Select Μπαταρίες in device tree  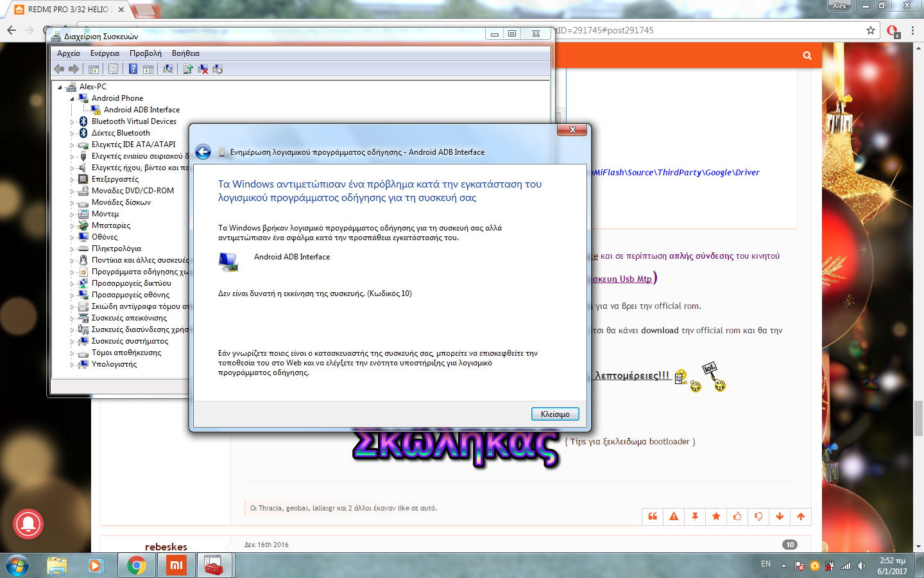point(111,225)
